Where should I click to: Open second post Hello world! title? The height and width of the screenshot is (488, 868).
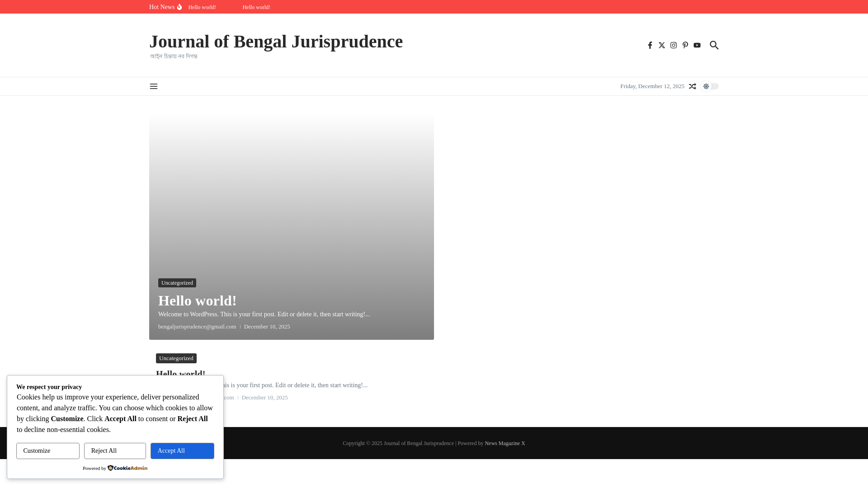(x=181, y=374)
